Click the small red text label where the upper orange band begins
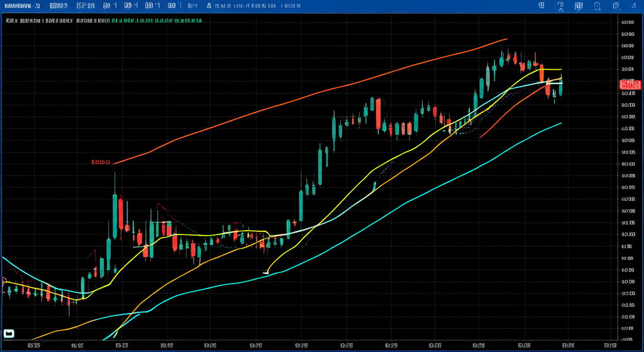Image resolution: width=644 pixels, height=352 pixels. (x=100, y=162)
